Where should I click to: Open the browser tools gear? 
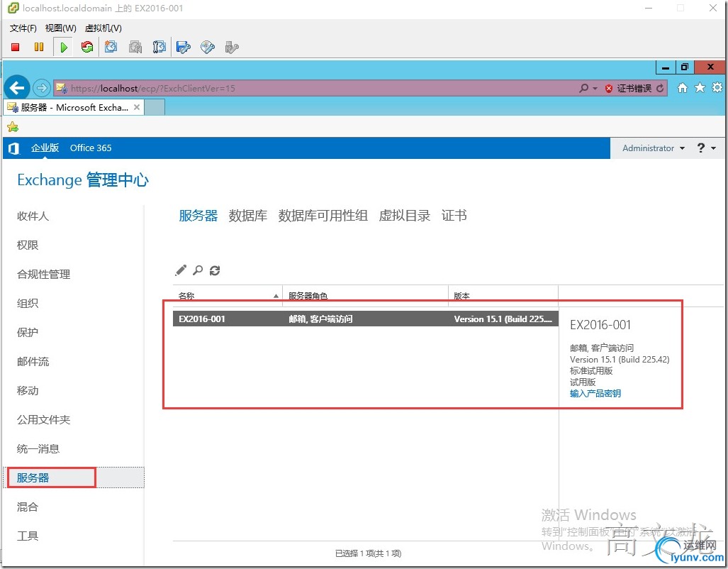pos(717,87)
